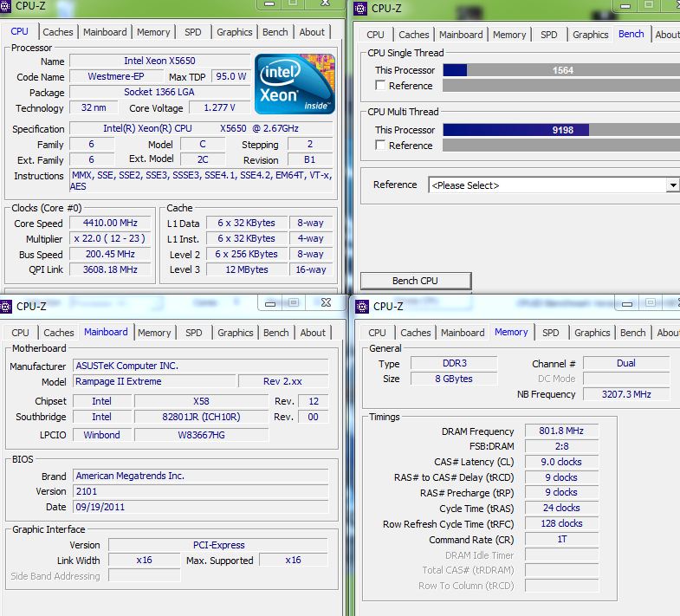
Task: Click the Intel Xeon inside logo
Action: pyautogui.click(x=295, y=84)
